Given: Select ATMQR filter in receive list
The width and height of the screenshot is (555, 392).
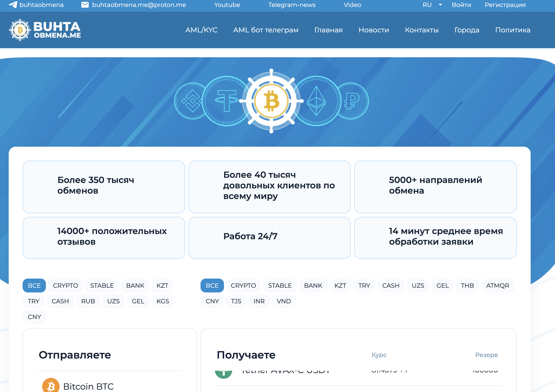Looking at the screenshot, I should click(x=497, y=286).
